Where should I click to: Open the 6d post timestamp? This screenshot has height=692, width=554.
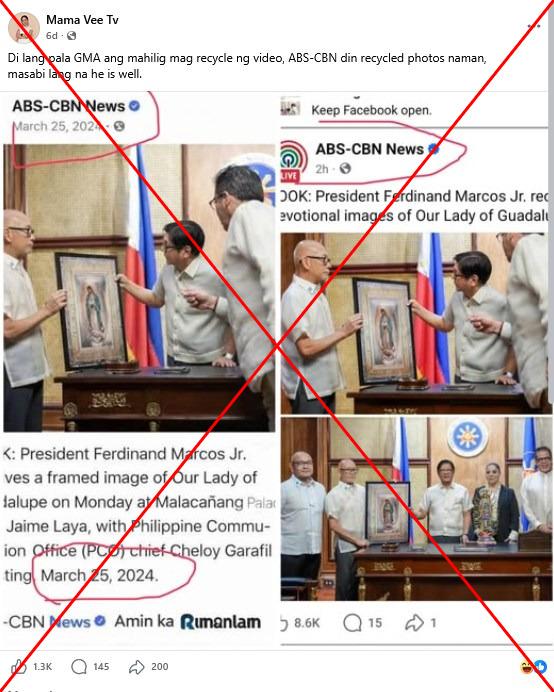(x=52, y=36)
